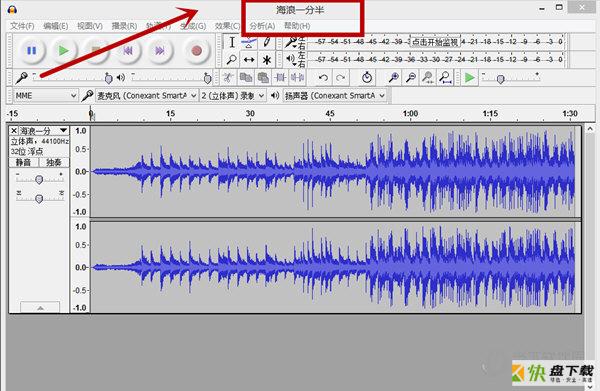Skip to end of the project

[160, 51]
